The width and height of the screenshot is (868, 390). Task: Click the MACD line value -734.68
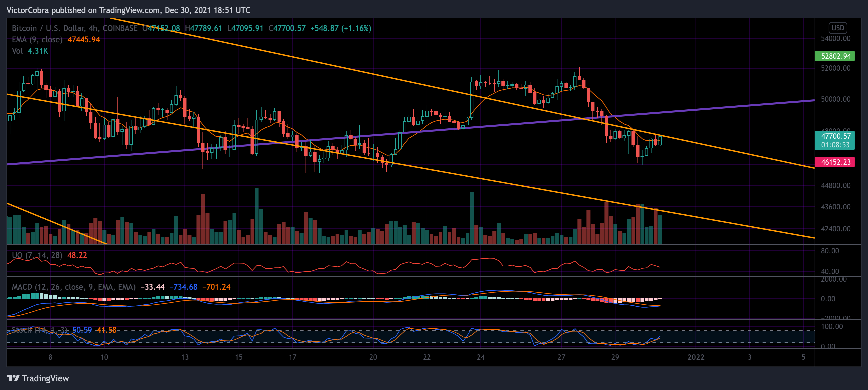click(183, 287)
